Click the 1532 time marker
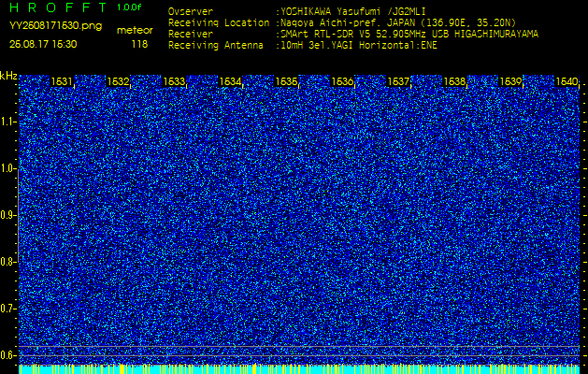Image resolution: width=588 pixels, height=374 pixels. click(118, 81)
